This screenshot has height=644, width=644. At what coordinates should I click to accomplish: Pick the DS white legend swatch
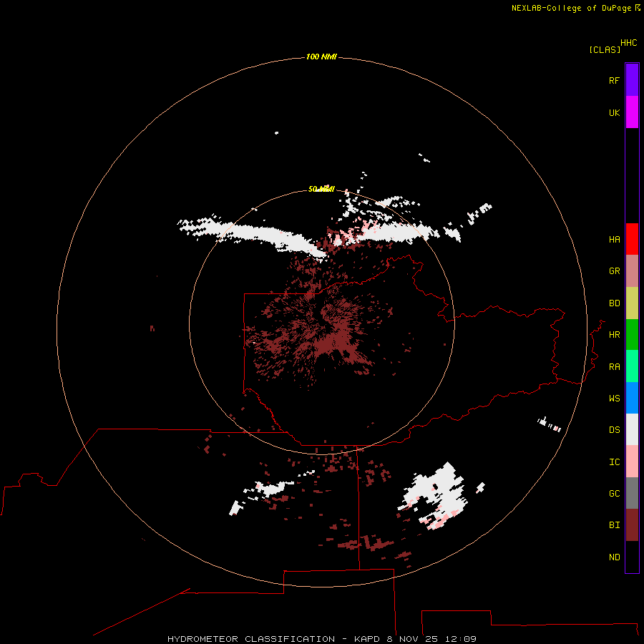[632, 429]
